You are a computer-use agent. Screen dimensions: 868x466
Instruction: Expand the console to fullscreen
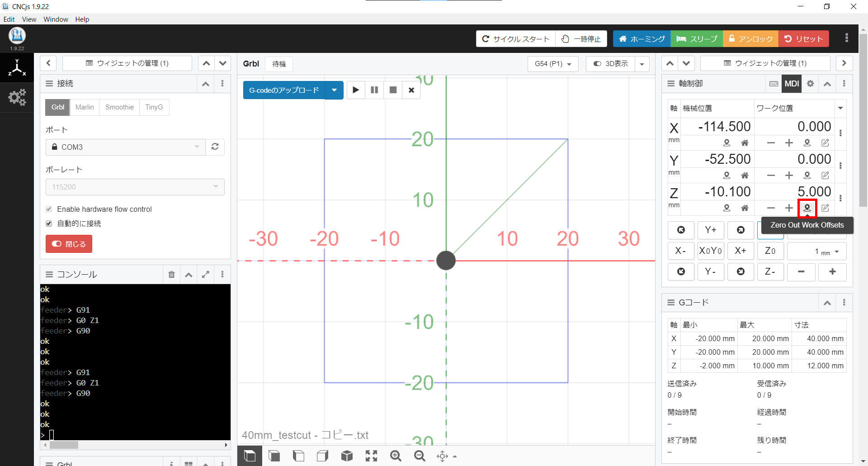pyautogui.click(x=206, y=275)
